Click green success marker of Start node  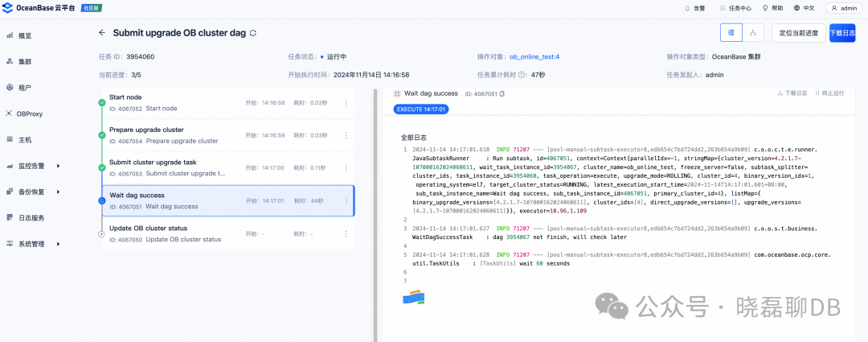click(x=101, y=102)
